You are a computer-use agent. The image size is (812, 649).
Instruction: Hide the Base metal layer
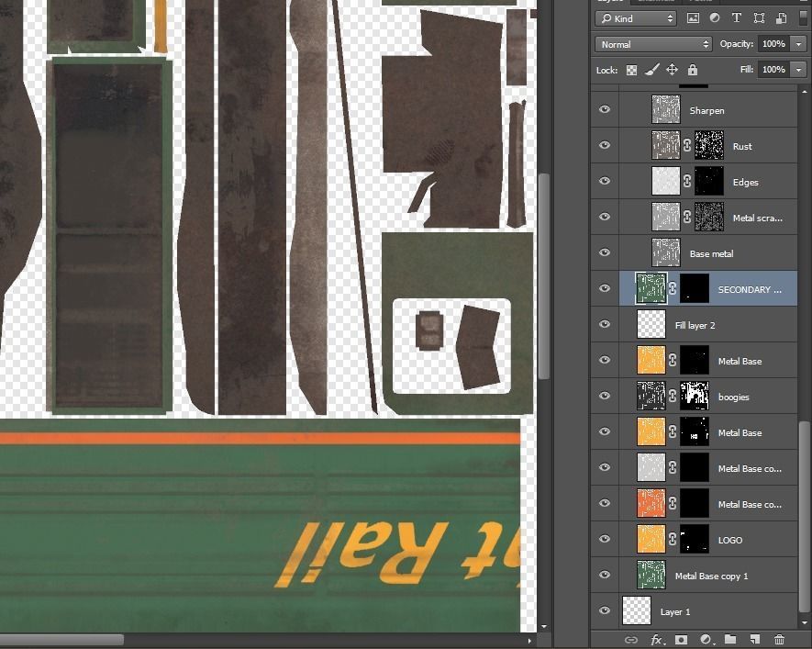click(x=605, y=252)
